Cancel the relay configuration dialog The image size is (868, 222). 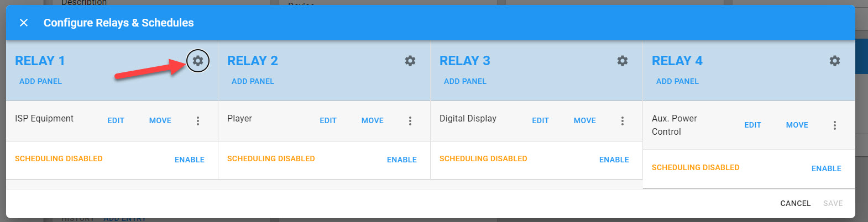point(795,203)
